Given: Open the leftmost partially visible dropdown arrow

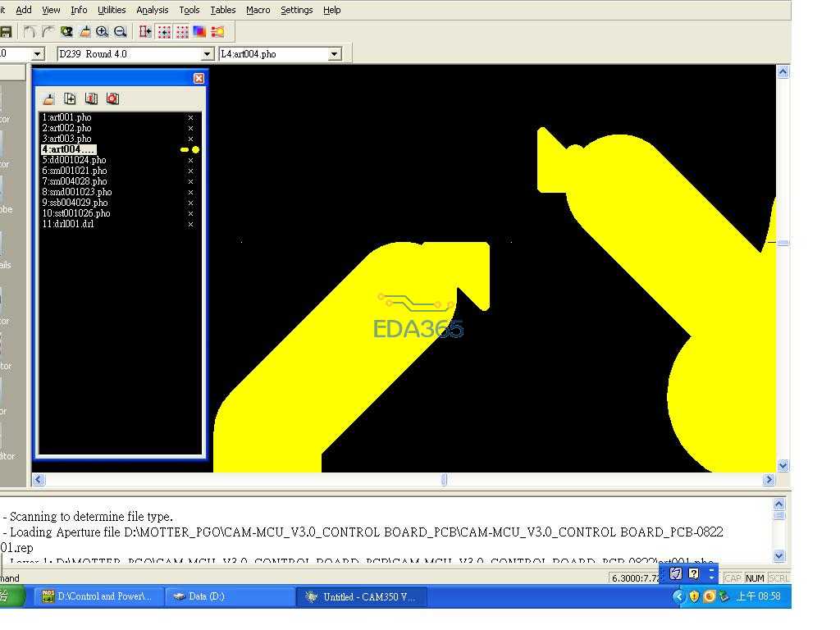Looking at the screenshot, I should pos(37,54).
